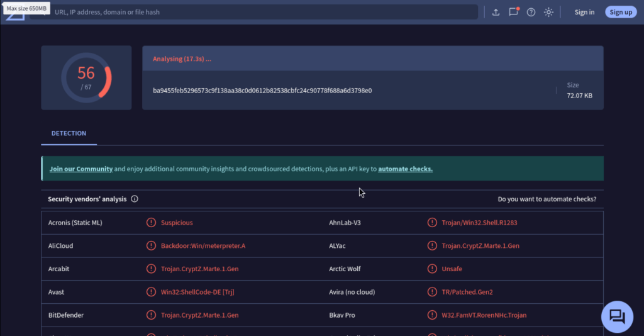644x336 pixels.
Task: Click warning icon beside Unsafe result
Action: (x=432, y=269)
